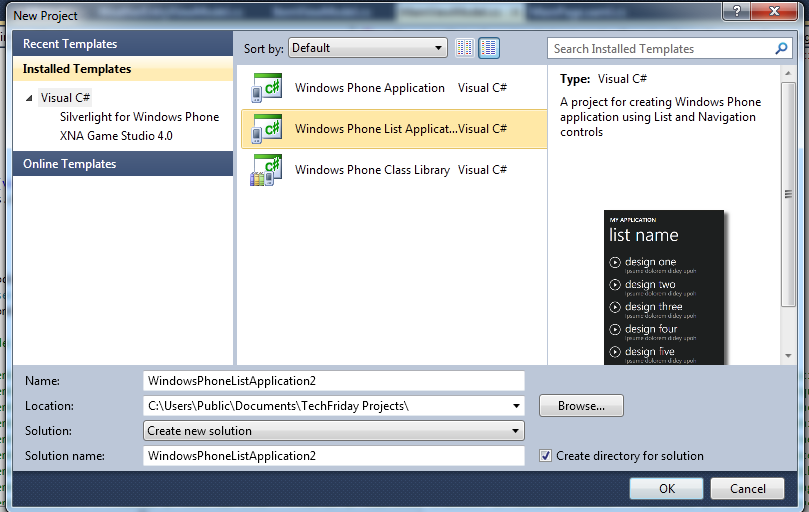
Task: Open the Recent Templates section
Action: click(x=70, y=44)
